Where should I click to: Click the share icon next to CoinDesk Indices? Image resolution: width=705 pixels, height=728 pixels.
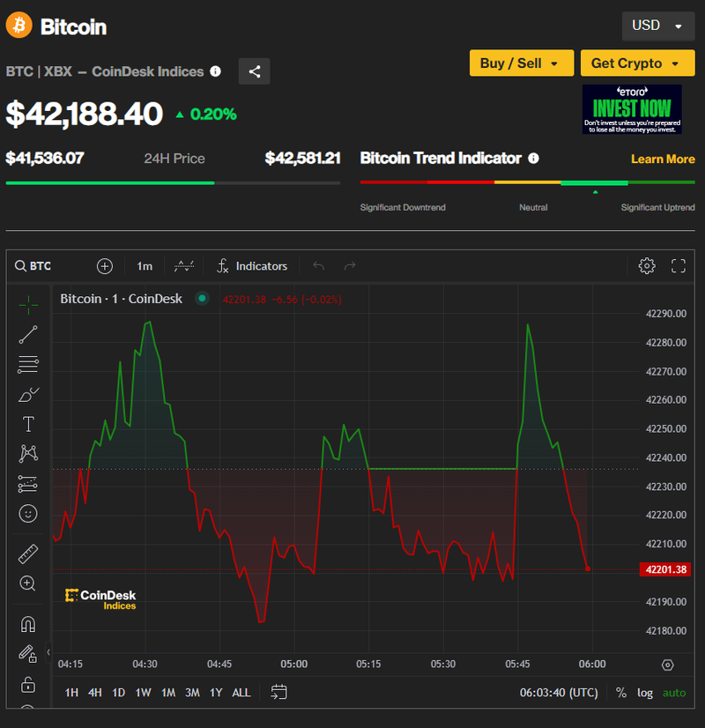[255, 72]
